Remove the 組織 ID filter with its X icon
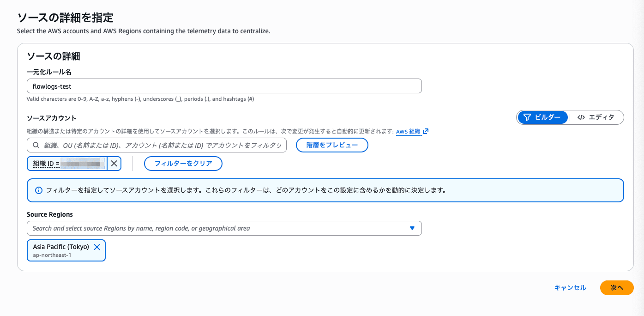Viewport: 644px width, 316px height. click(x=114, y=163)
